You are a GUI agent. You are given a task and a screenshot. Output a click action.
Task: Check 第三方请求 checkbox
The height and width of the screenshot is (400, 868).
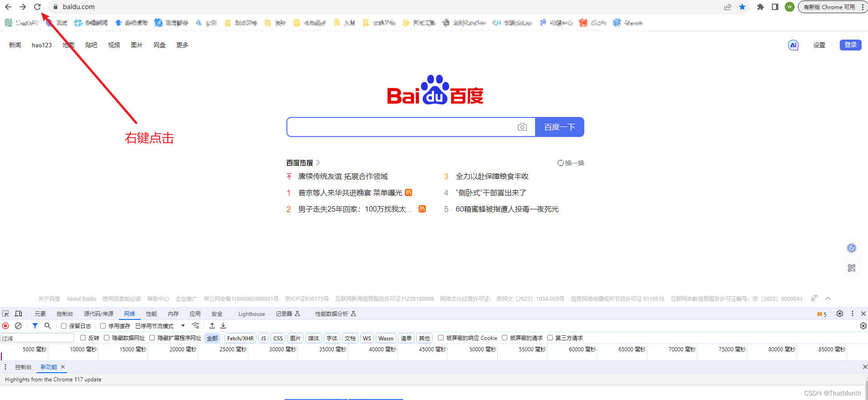click(x=550, y=338)
